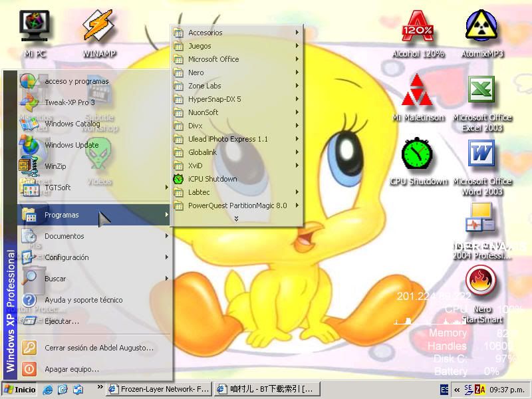
Task: Click the Windows Catalog icon
Action: (29, 124)
